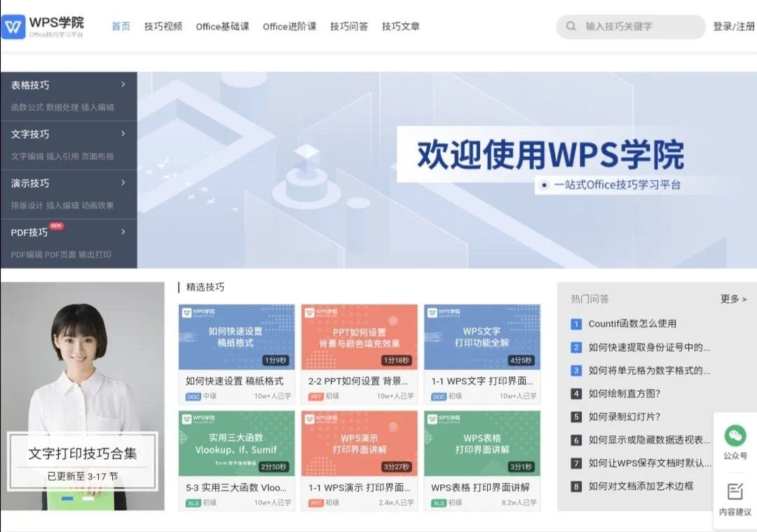Click the PPT tag under 2-2 PPT如何设置

click(316, 396)
